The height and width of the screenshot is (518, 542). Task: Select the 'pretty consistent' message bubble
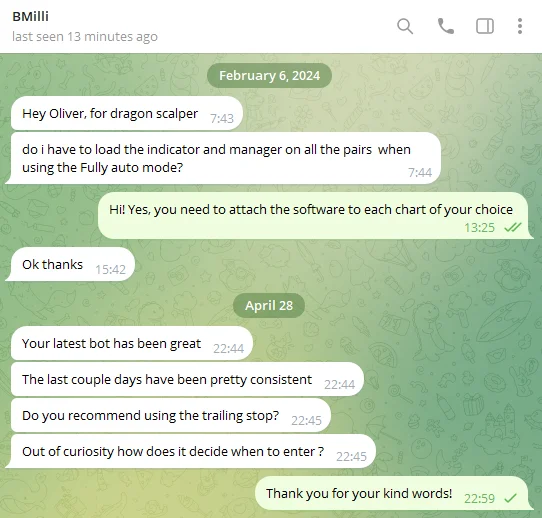click(187, 379)
